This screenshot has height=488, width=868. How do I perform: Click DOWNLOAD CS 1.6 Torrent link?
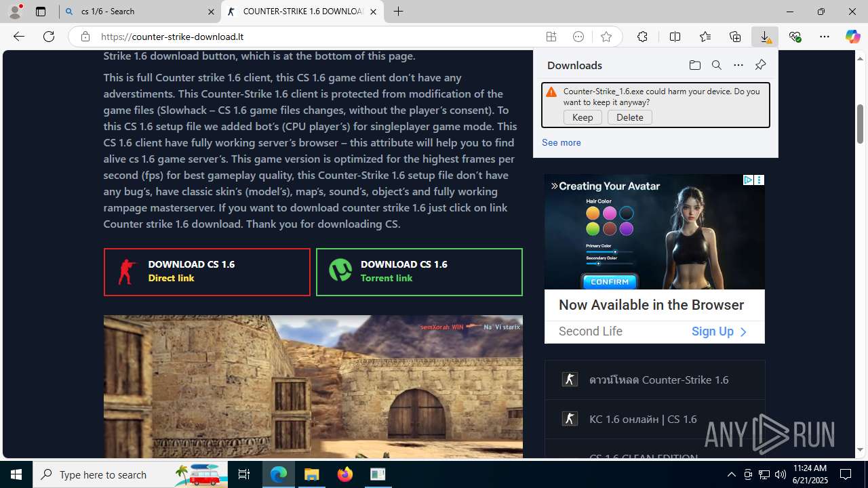pyautogui.click(x=419, y=272)
